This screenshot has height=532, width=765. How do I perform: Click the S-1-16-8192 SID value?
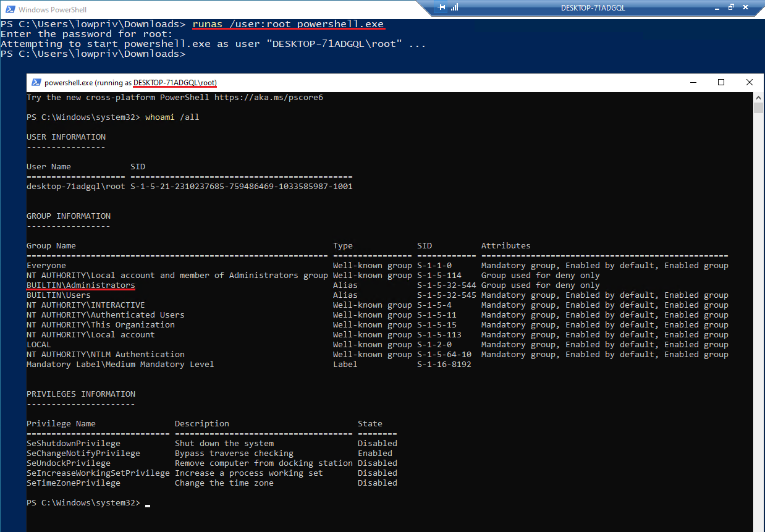point(444,365)
